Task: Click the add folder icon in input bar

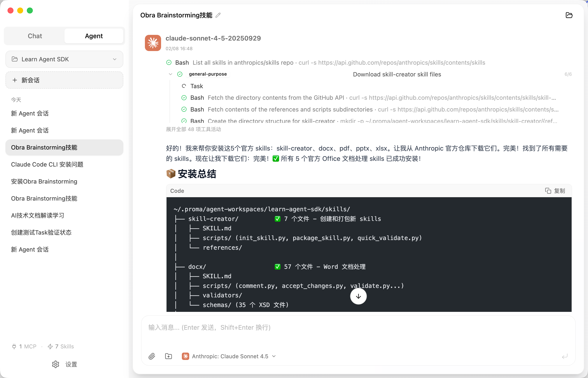Action: 169,356
